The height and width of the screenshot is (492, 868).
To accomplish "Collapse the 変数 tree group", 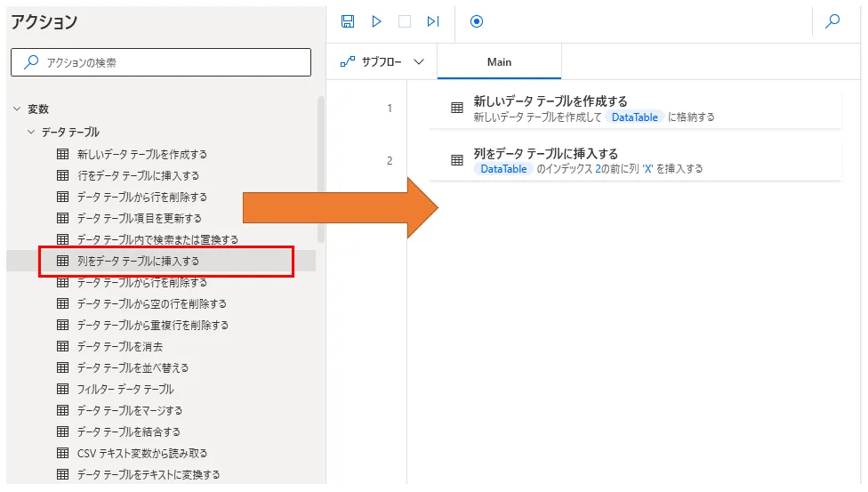I will (16, 109).
